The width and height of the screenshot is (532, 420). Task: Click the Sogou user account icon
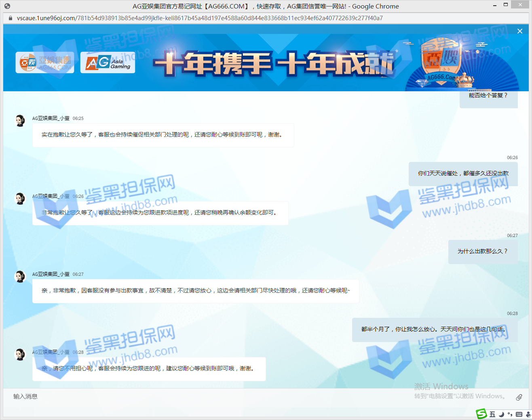point(528,414)
